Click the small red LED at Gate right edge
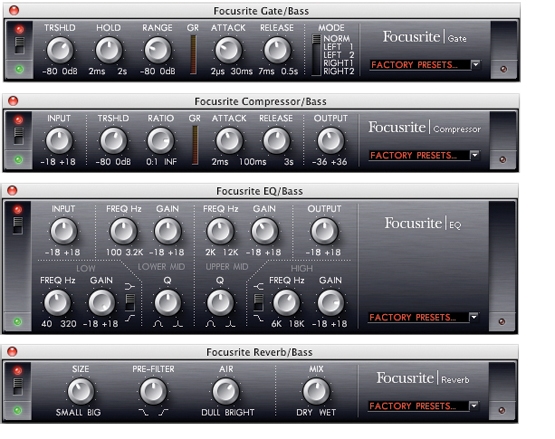The image size is (555, 439). [503, 69]
